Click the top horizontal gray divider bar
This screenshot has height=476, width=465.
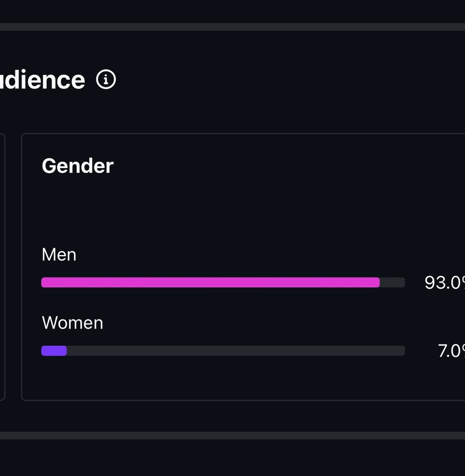(232, 27)
